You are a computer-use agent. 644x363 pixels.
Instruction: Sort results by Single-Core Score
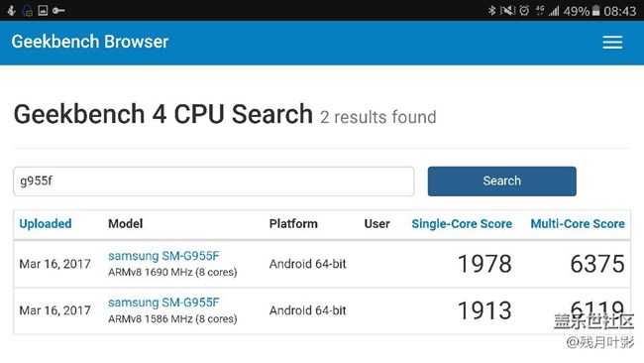point(462,223)
